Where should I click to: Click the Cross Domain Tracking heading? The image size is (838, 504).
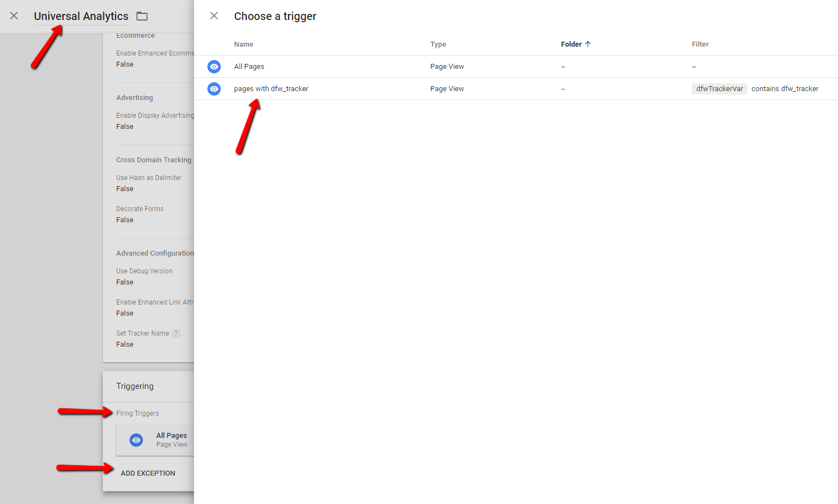click(x=153, y=159)
